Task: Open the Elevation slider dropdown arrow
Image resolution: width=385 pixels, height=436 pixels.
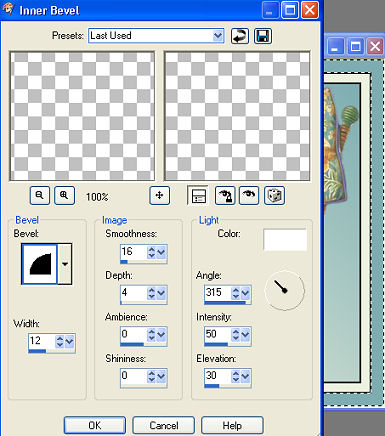Action: click(x=245, y=376)
